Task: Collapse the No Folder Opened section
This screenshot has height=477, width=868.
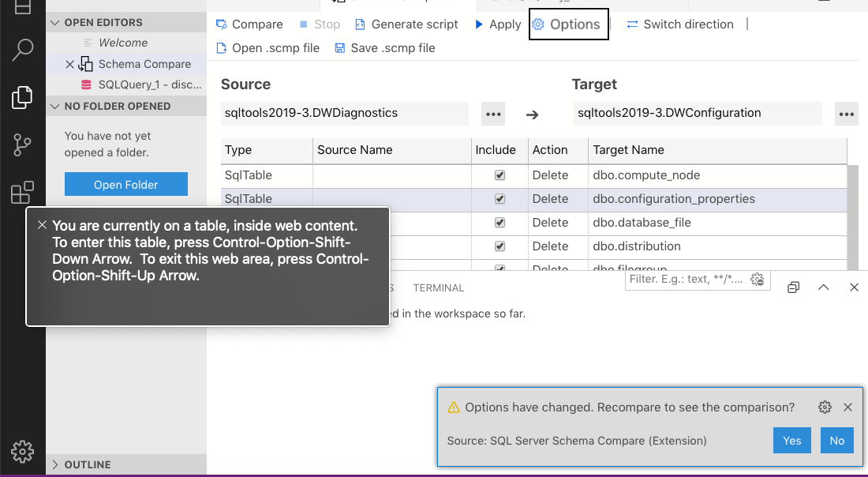Action: tap(126, 107)
